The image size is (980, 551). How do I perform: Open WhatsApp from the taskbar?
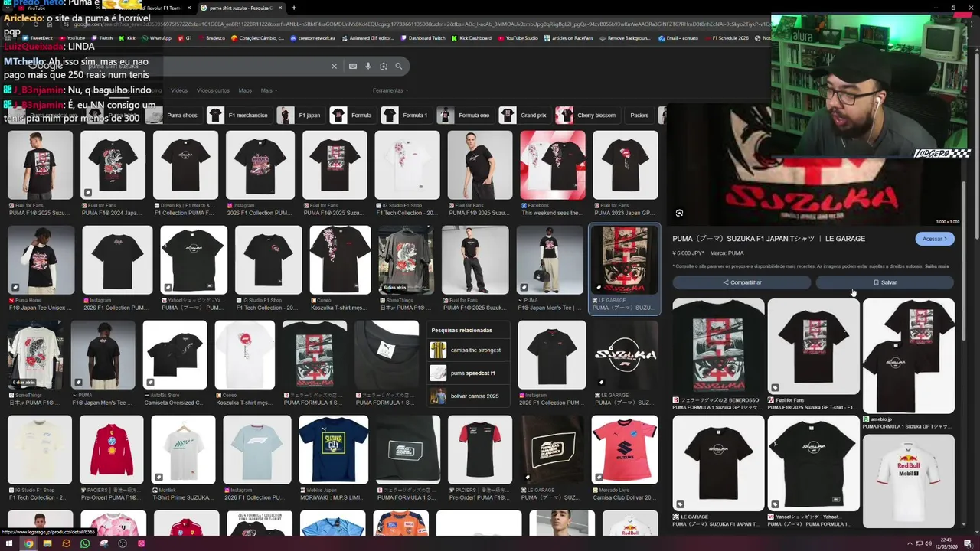(x=85, y=543)
